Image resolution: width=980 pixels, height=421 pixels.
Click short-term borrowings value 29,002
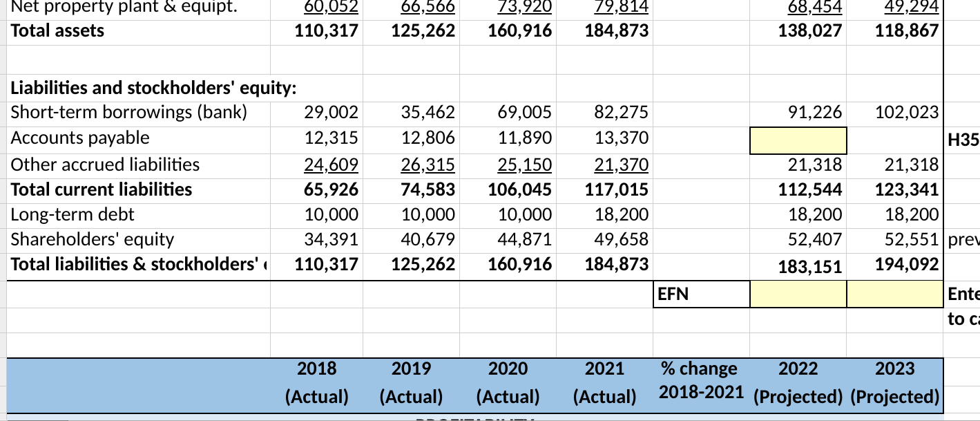click(x=332, y=113)
